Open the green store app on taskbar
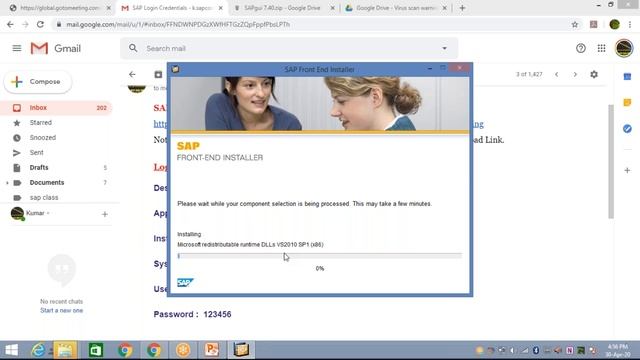Screen dimensions: 640x360 [96, 350]
